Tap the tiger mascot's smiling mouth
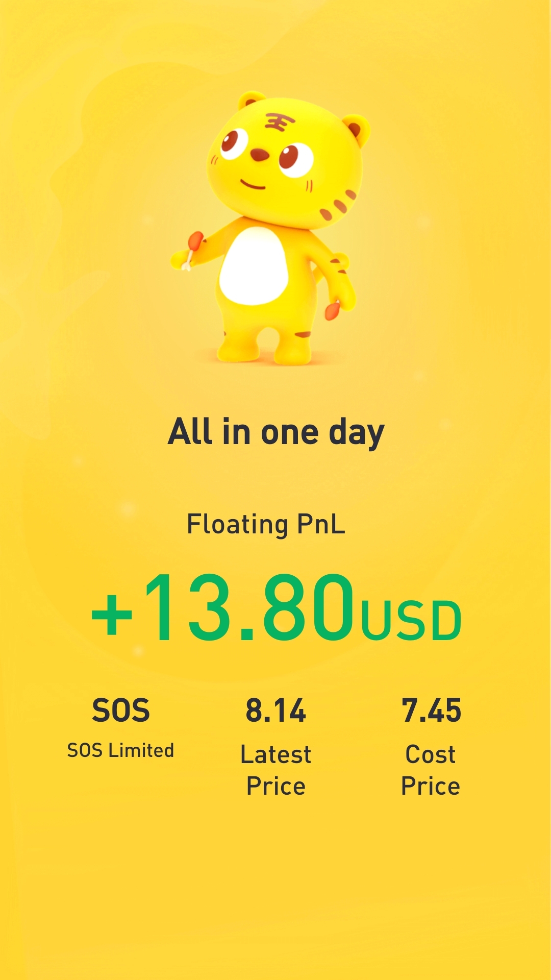Screen dimensions: 551x980 point(253,184)
